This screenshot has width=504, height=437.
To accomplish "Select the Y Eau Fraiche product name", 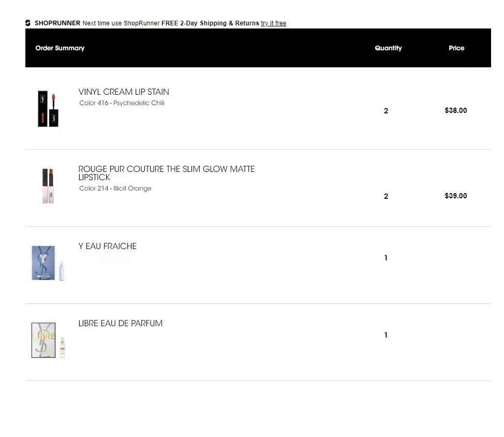I will 108,246.
